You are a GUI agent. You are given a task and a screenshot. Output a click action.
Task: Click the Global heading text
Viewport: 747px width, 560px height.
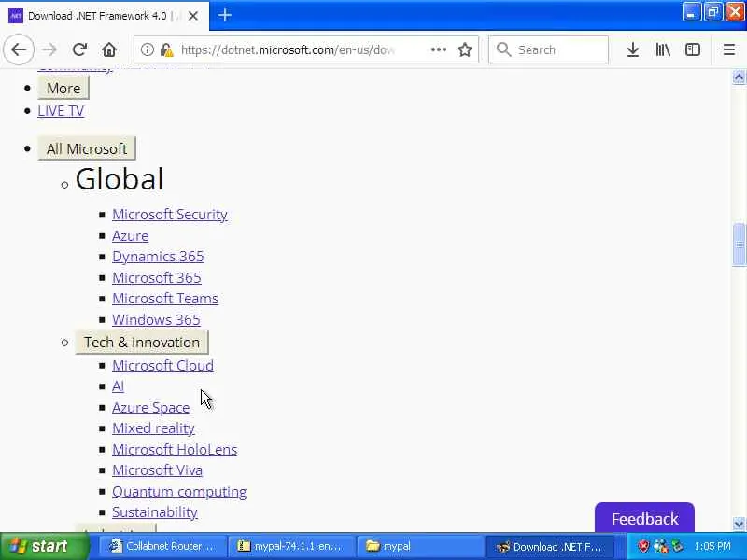(x=120, y=179)
